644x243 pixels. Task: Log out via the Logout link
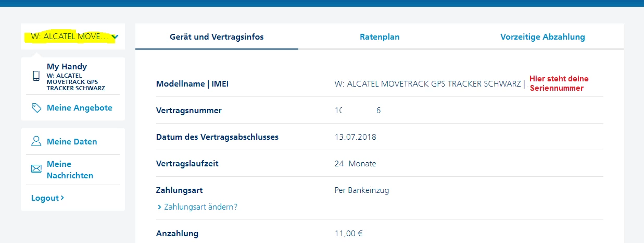click(45, 198)
